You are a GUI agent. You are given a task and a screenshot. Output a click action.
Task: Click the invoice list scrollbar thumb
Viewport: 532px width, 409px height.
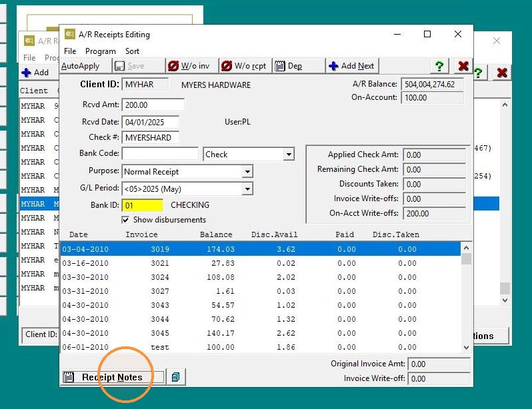(466, 258)
